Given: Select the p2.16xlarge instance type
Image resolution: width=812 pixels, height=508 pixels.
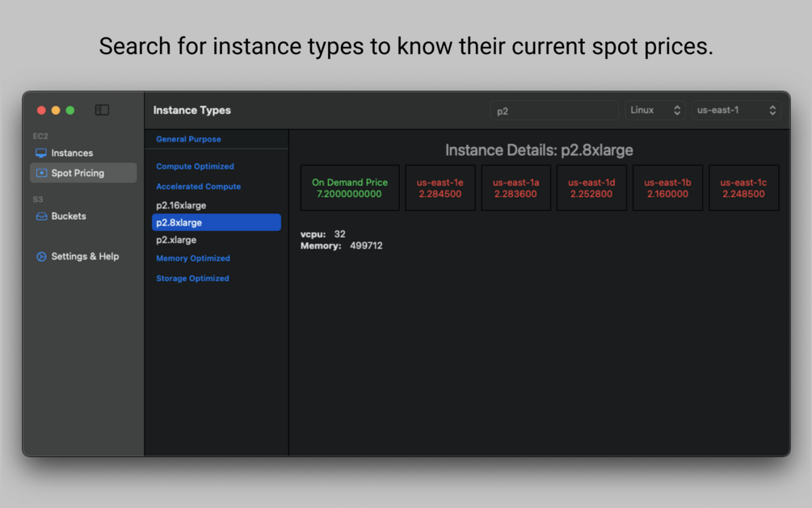Looking at the screenshot, I should (181, 206).
